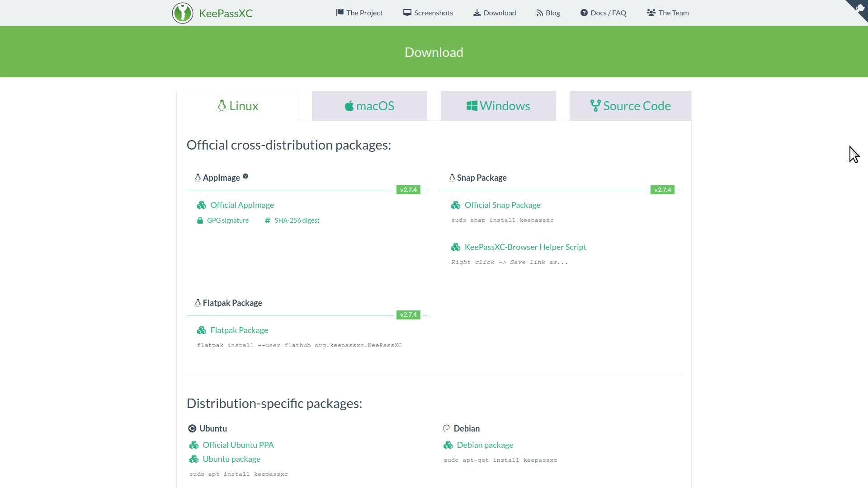This screenshot has height=488, width=868.
Task: Click the package icon beside Debian package
Action: [448, 445]
